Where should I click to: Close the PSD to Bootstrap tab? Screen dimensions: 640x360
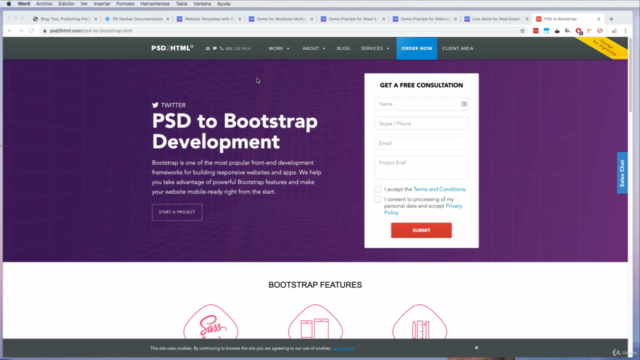pos(599,19)
